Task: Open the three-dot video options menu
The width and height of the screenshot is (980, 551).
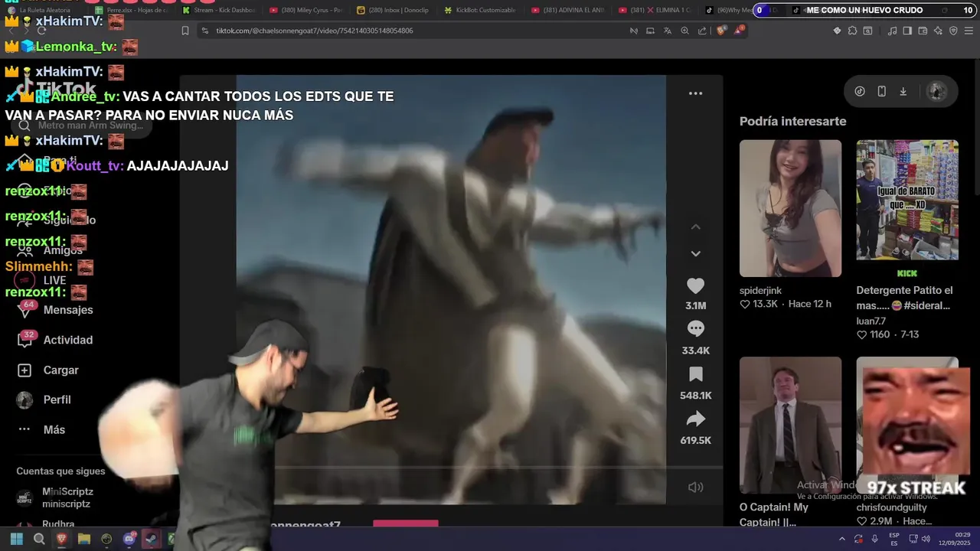Action: (x=695, y=93)
